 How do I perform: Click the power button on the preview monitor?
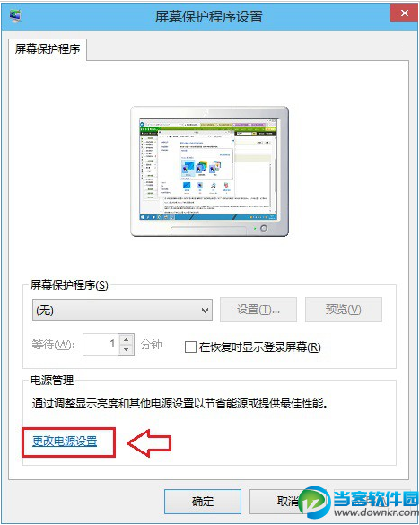click(264, 228)
